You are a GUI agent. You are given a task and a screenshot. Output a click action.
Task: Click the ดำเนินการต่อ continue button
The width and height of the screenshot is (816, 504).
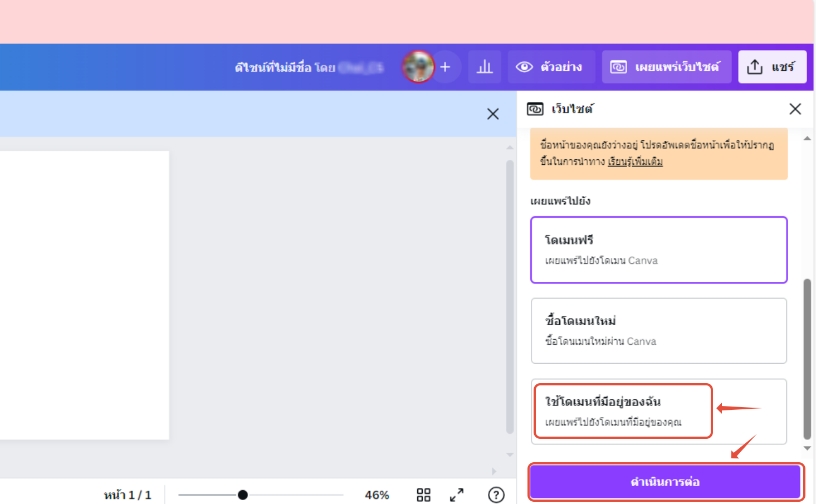[665, 482]
